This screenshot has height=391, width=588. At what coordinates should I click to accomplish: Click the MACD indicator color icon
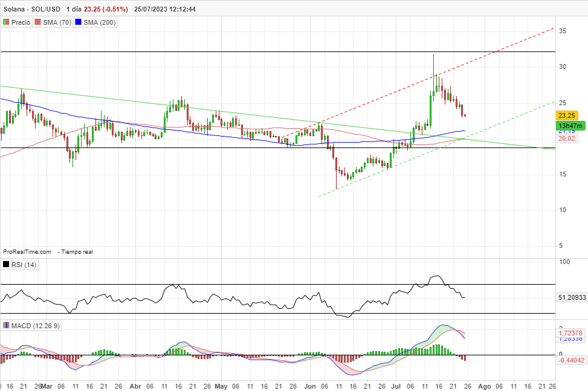point(6,325)
